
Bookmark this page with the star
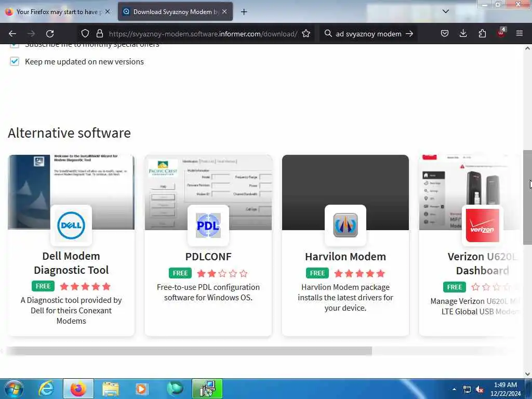tap(306, 34)
